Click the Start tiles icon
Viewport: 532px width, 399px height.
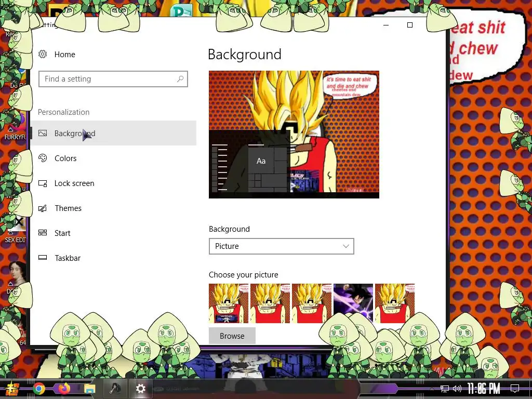click(x=43, y=232)
